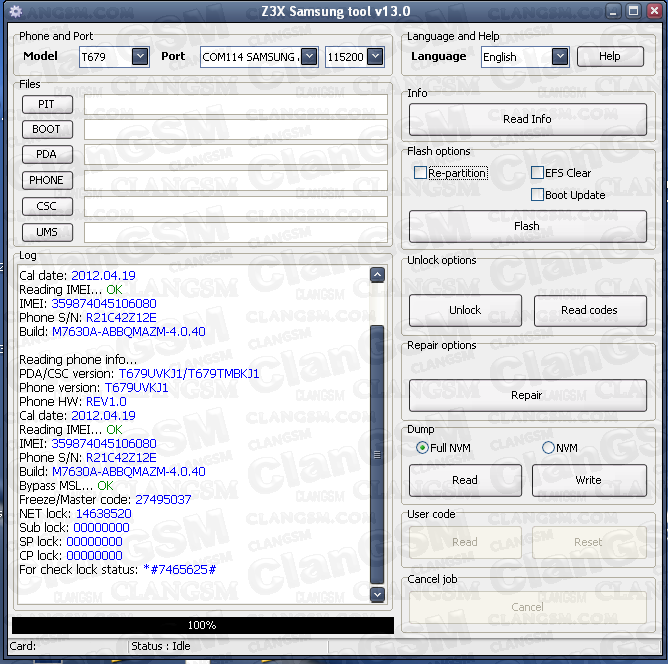Click the first IMEI value 359874045106080
This screenshot has width=668, height=664.
click(104, 304)
